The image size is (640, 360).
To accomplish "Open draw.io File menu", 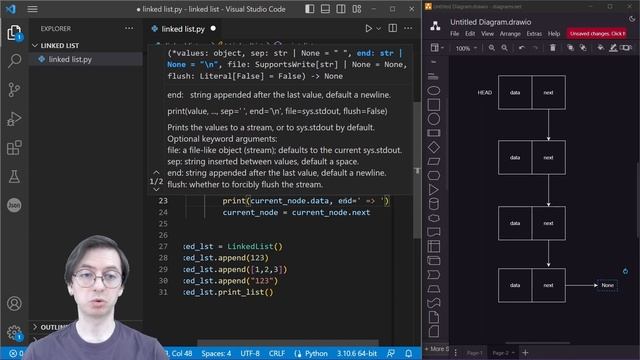I will point(454,34).
